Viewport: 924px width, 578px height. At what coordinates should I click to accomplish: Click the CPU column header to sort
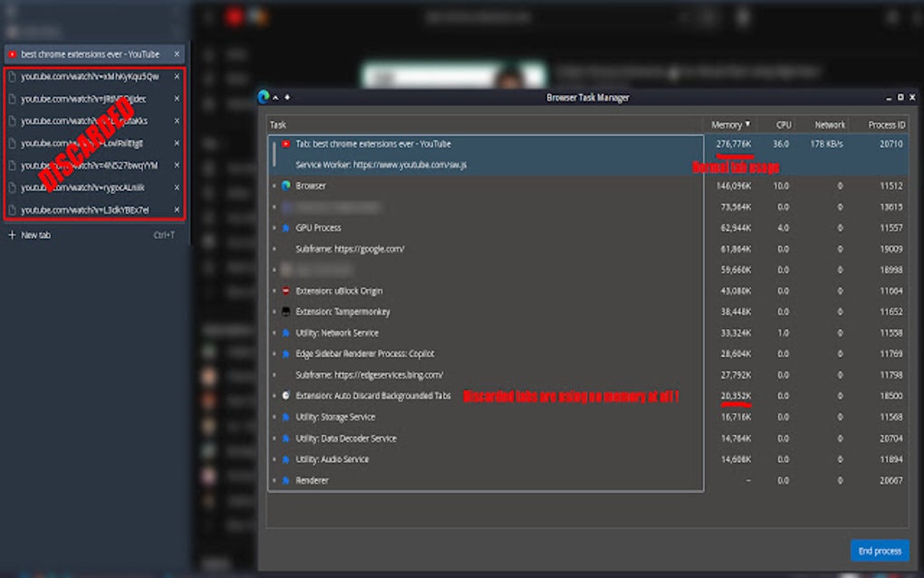tap(783, 124)
